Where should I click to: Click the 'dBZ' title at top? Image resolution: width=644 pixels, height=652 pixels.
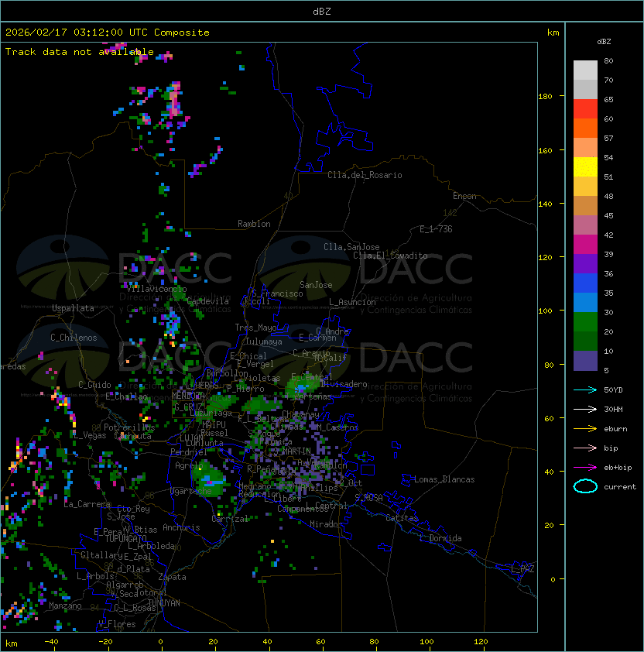(x=322, y=11)
